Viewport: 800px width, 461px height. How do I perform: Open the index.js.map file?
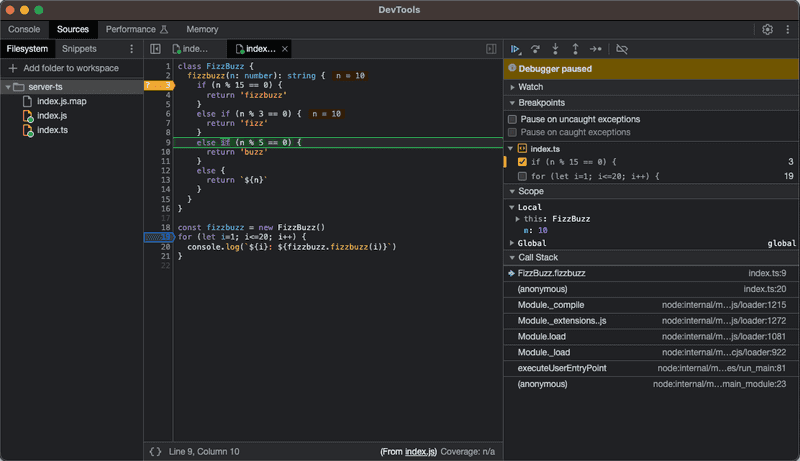[61, 101]
